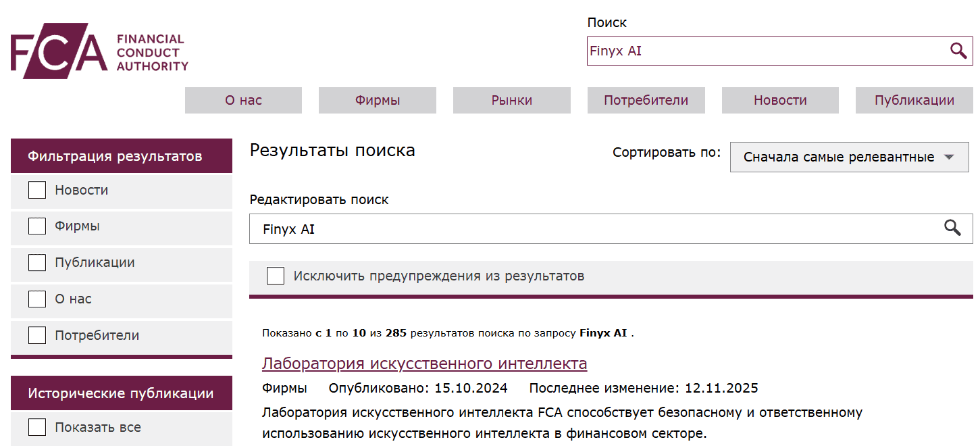Open the Публикации navigation menu
Screen dimensions: 980x446
914,101
